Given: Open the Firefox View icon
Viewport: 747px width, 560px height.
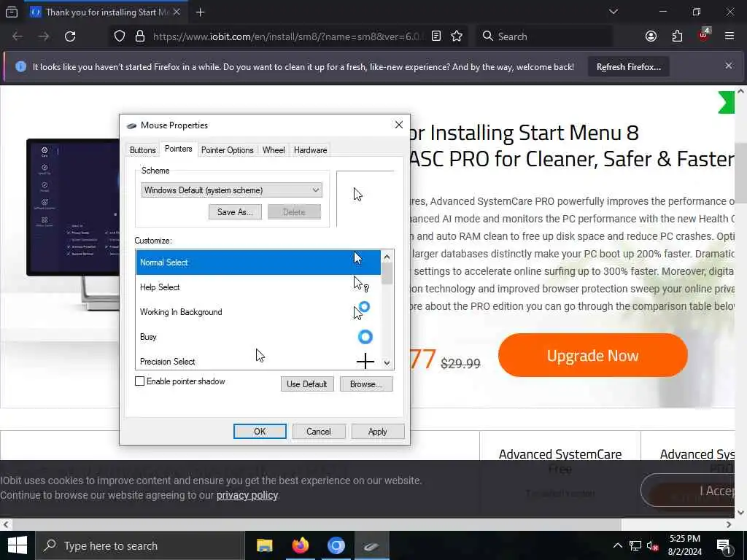Looking at the screenshot, I should (x=12, y=12).
